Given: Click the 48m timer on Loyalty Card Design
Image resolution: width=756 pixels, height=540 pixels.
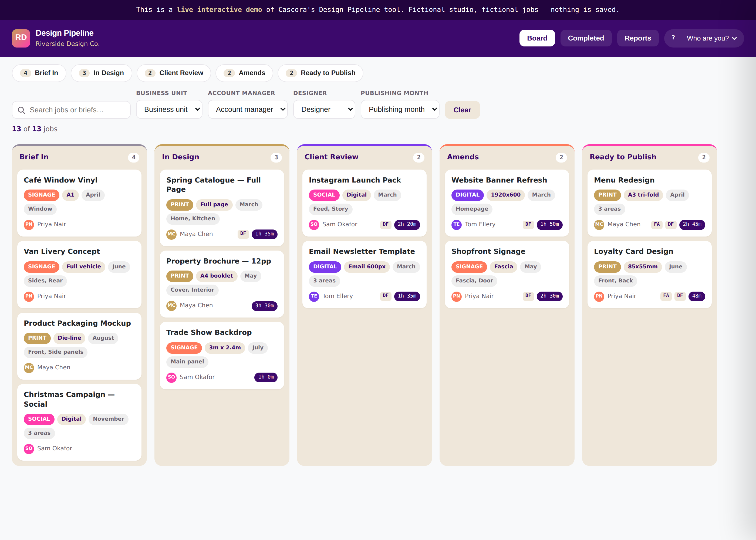Looking at the screenshot, I should (x=697, y=296).
